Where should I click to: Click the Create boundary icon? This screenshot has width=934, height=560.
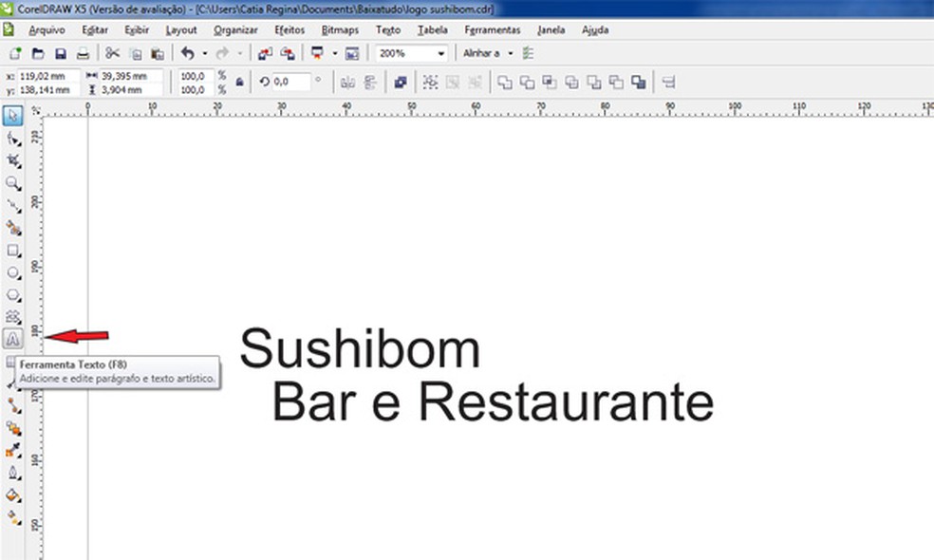pyautogui.click(x=639, y=83)
